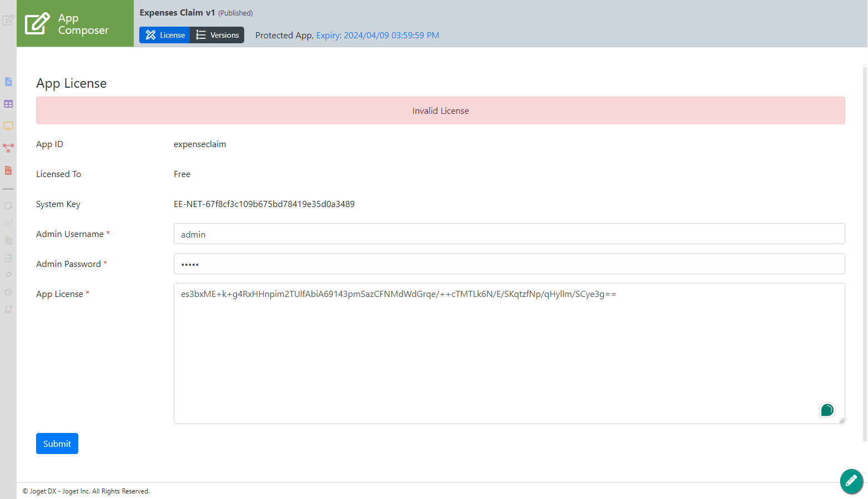The width and height of the screenshot is (868, 499).
Task: Click the Expiry date link
Action: click(x=377, y=36)
